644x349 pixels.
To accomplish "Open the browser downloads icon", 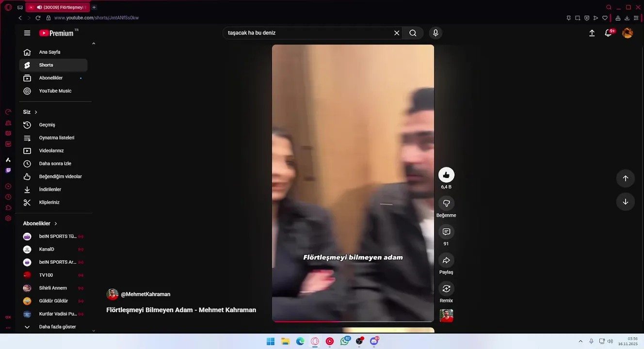I will click(x=627, y=18).
